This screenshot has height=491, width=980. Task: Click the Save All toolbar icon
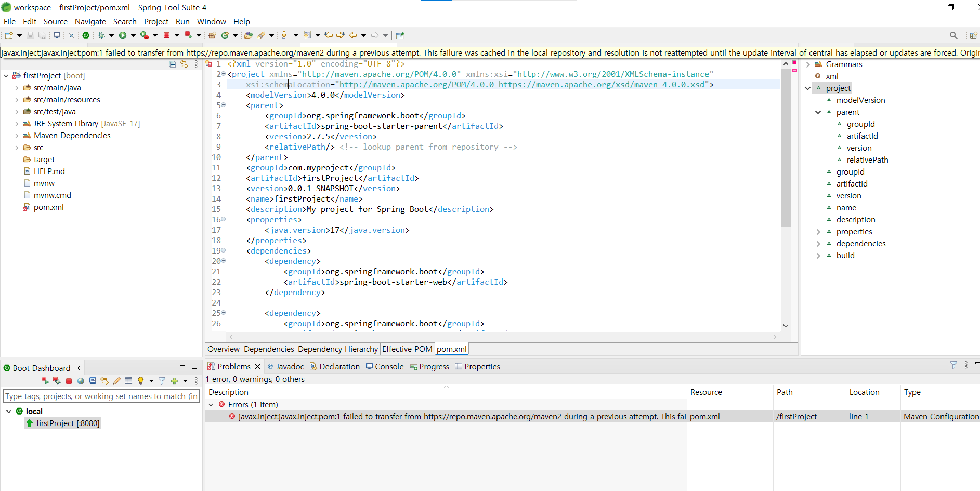[42, 35]
